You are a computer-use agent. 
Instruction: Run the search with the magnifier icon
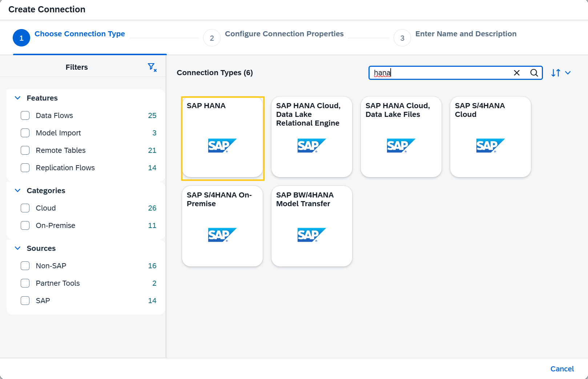point(534,73)
